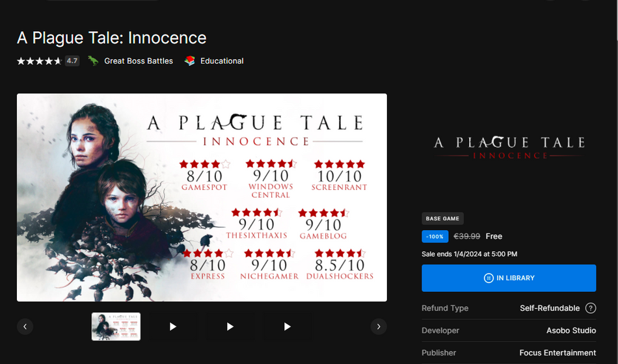Click the strikethrough €39.99 price
The height and width of the screenshot is (364, 618).
(x=466, y=236)
